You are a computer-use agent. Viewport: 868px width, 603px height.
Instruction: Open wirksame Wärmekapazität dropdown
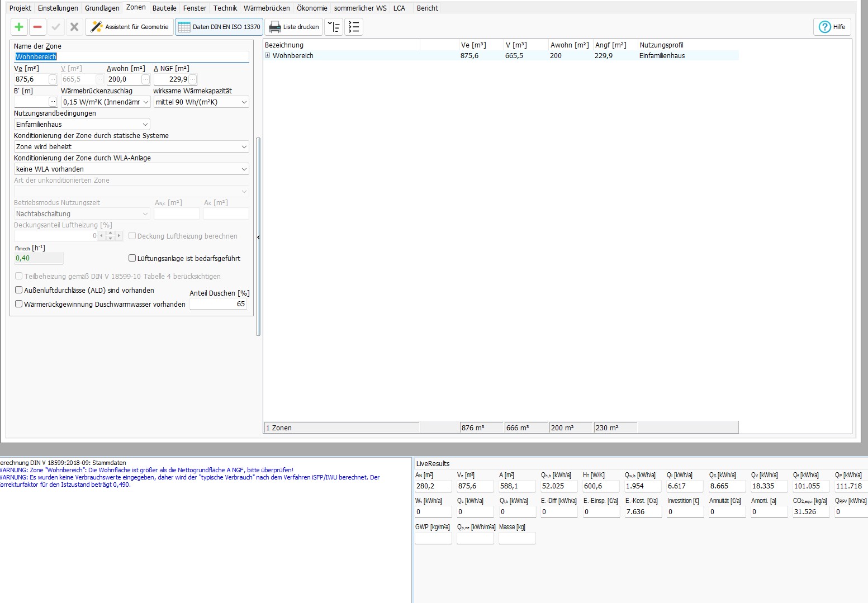(201, 102)
